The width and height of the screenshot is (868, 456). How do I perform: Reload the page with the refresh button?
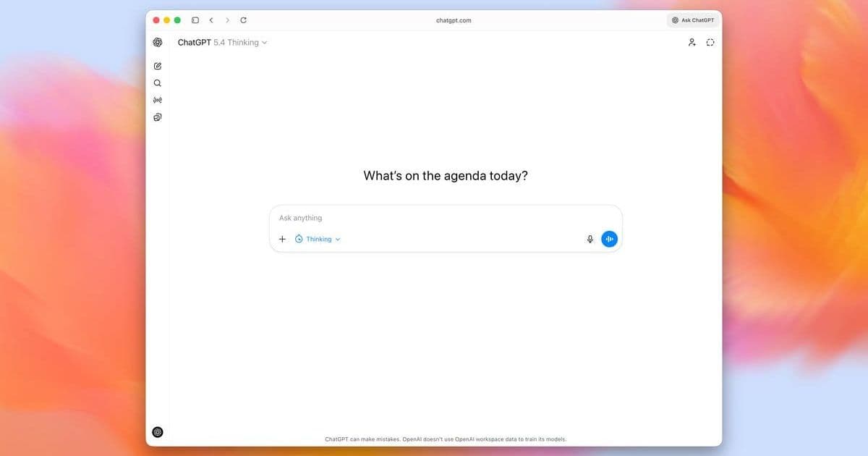[243, 20]
